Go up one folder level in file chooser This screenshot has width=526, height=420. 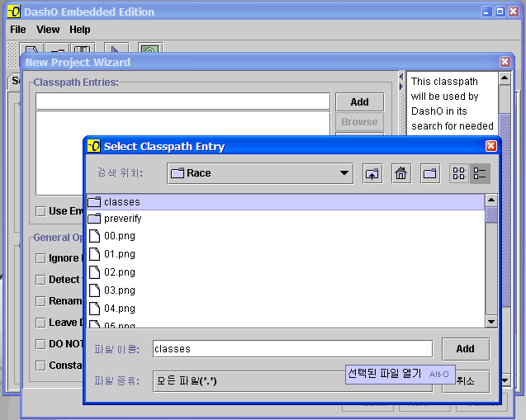tap(372, 173)
